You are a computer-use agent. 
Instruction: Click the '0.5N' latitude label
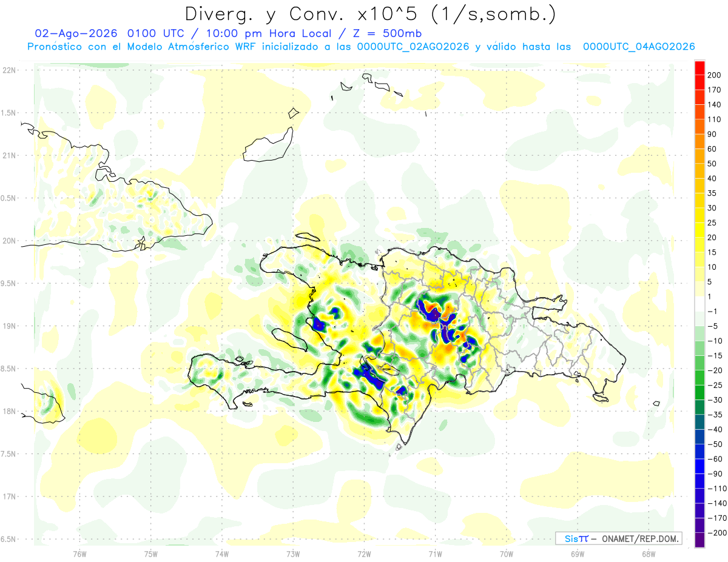tap(9, 198)
